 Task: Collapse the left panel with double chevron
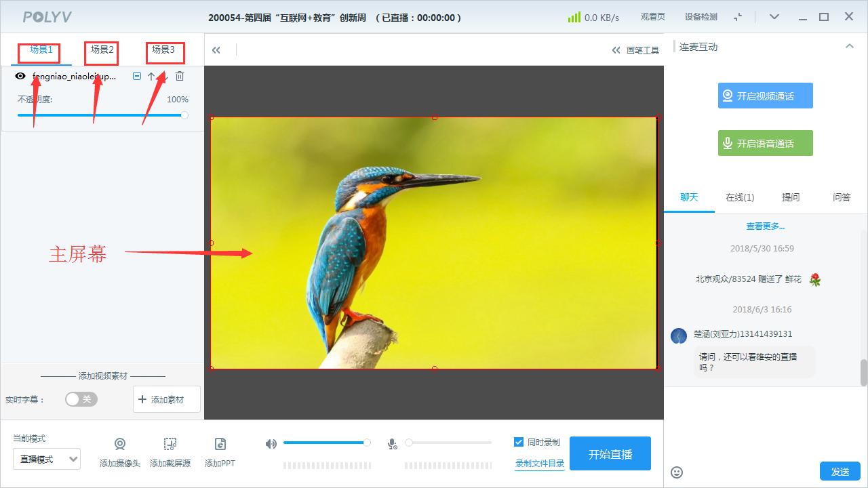click(x=216, y=49)
